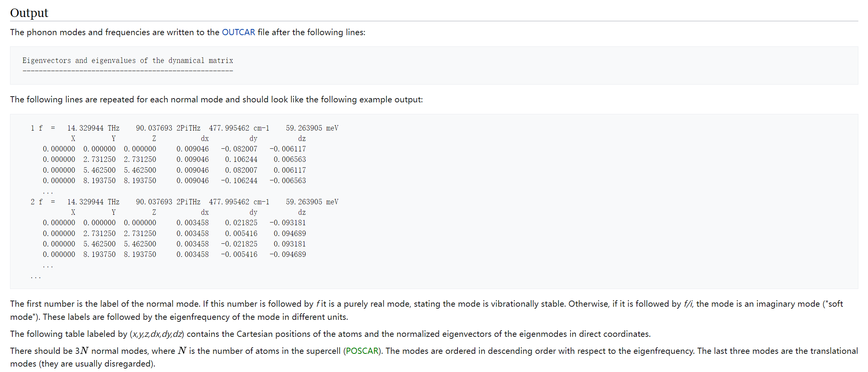Click the italic (x,y,z,dx,dy,dz) label
Screen dimensions: 868x372
point(157,334)
